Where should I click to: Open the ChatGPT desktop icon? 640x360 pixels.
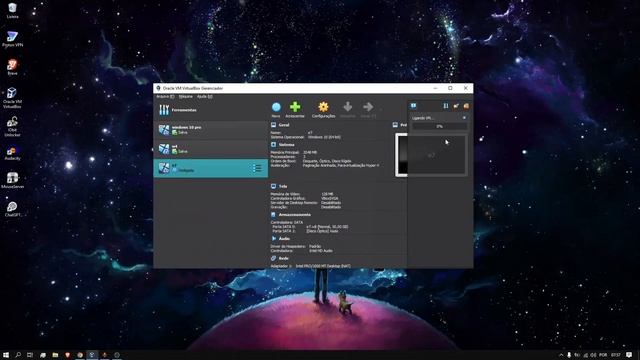[12, 209]
